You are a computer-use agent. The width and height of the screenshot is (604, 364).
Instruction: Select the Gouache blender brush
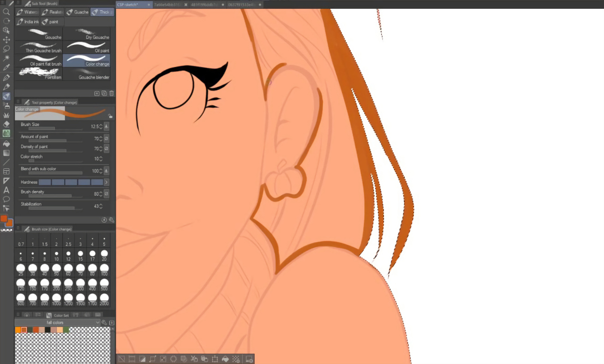click(x=87, y=74)
